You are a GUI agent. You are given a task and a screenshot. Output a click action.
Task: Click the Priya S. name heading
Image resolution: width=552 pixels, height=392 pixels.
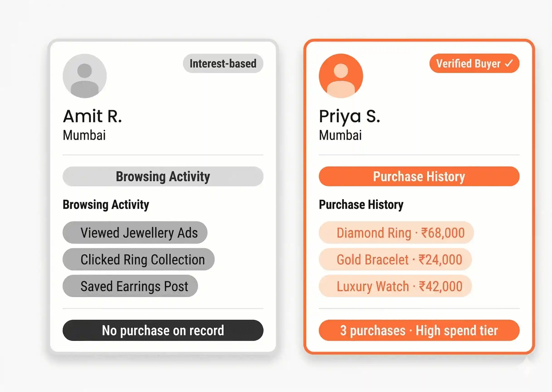pos(349,116)
